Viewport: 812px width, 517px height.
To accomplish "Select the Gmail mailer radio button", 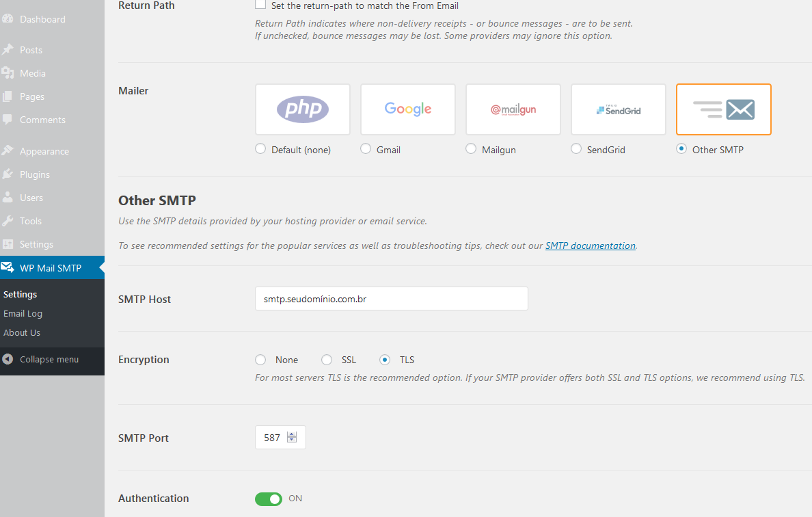I will tap(366, 149).
